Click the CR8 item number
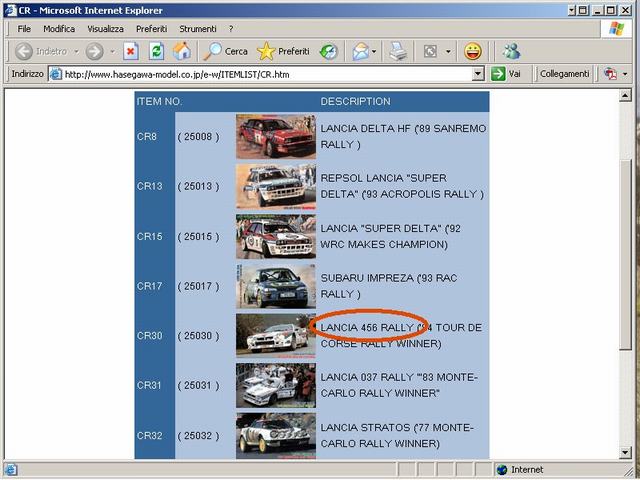Viewport: 640px width, 480px height. point(147,137)
